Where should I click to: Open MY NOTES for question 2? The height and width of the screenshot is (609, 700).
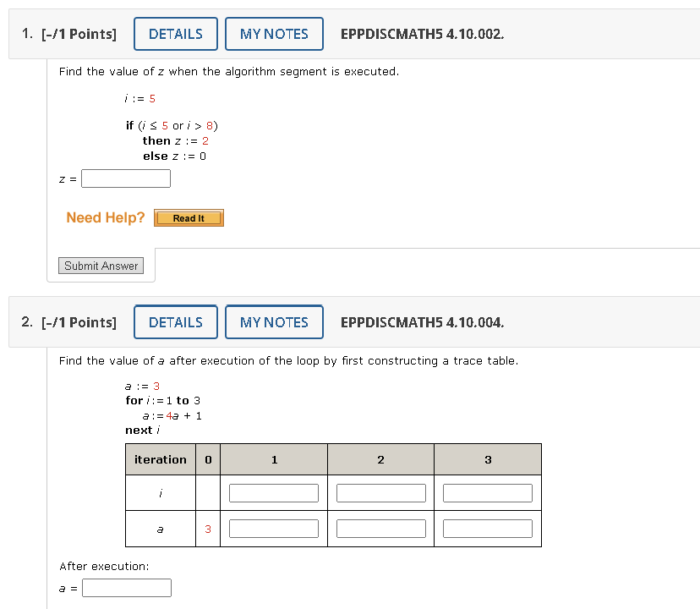(x=274, y=322)
